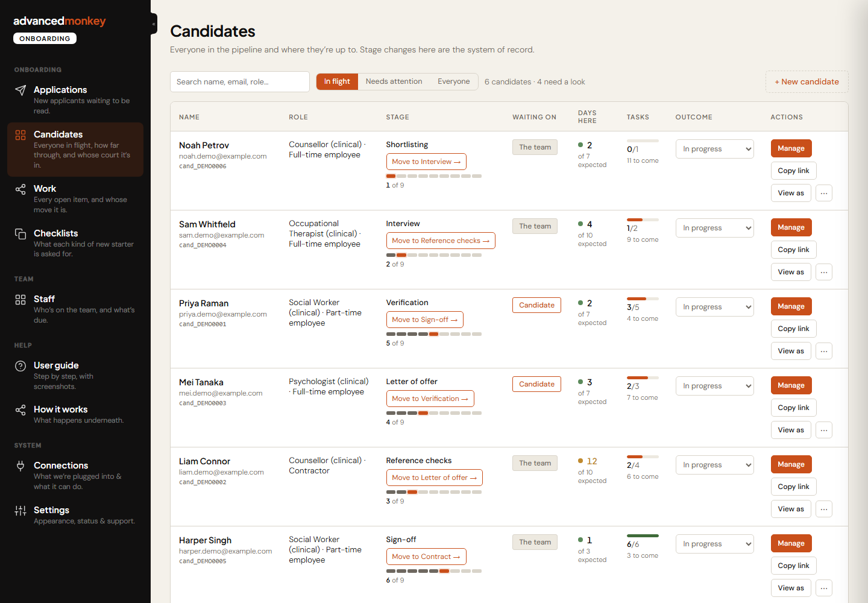Expand the outcome dropdown for Liam Connor

[715, 465]
